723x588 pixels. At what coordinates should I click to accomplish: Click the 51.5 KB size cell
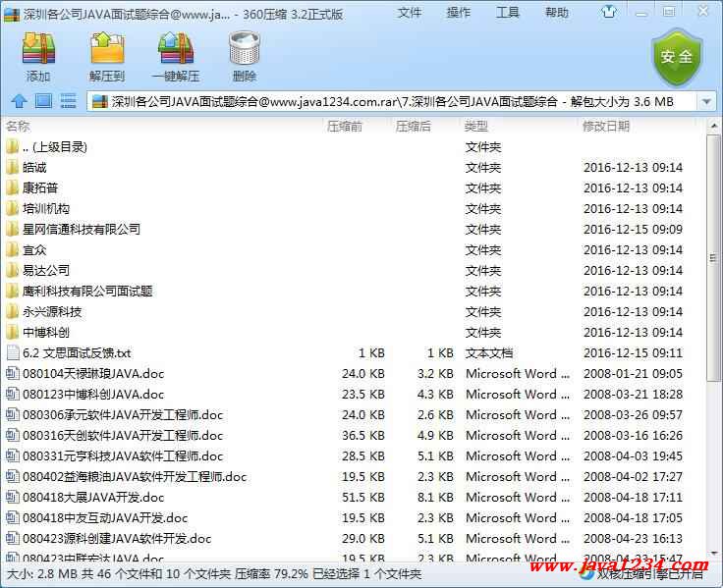(x=362, y=498)
